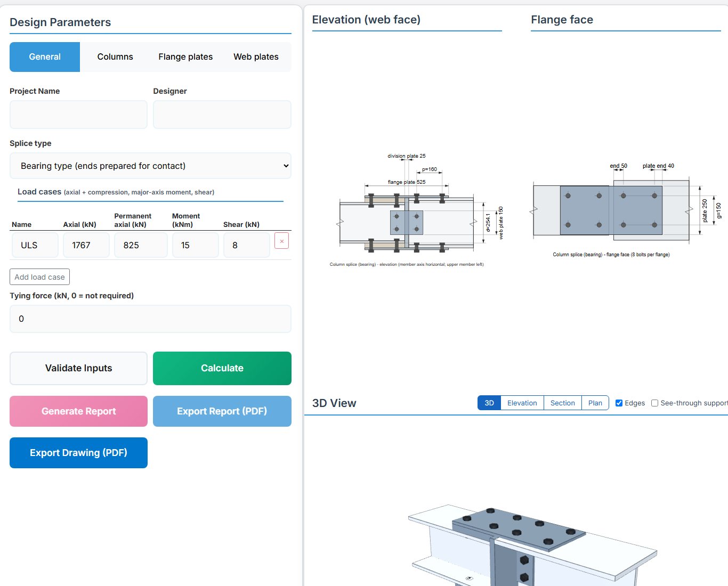Focus the Project Name field
This screenshot has height=586, width=728.
[78, 115]
